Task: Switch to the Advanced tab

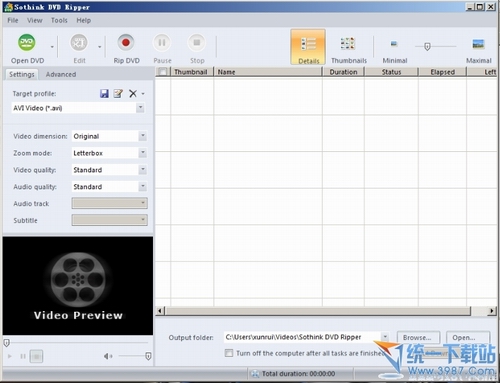Action: point(61,74)
